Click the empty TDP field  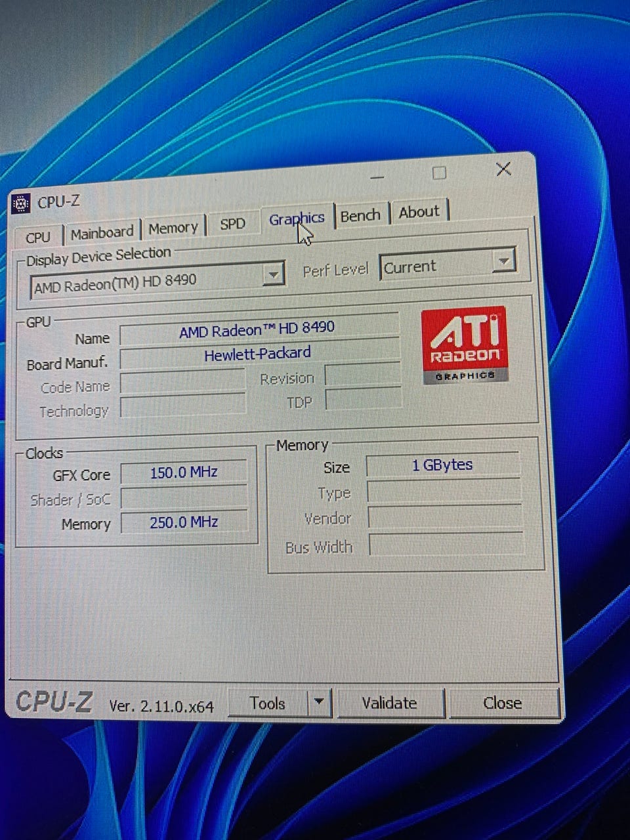pos(363,398)
